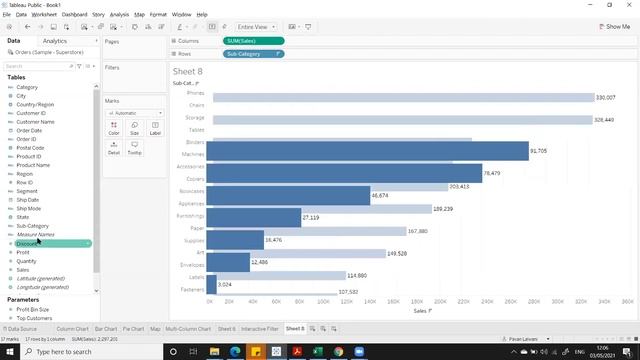Undo the last action with back arrow
Image resolution: width=640 pixels, height=360 pixels.
(27, 27)
